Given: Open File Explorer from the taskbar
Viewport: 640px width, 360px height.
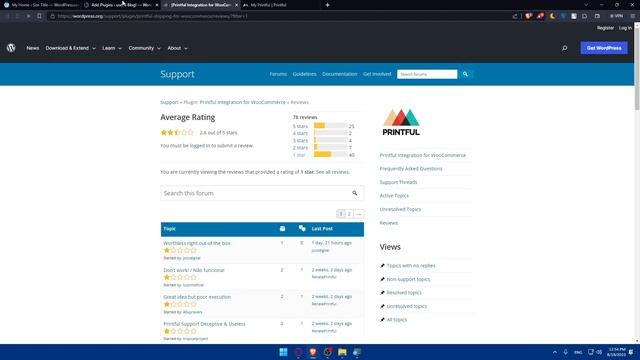Looking at the screenshot, I should [x=342, y=352].
